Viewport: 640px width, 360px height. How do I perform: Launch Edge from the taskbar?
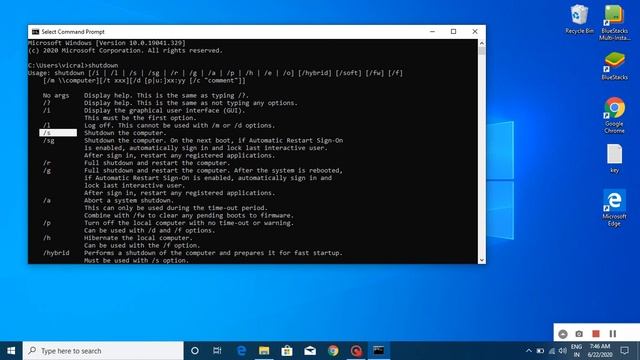(x=241, y=351)
